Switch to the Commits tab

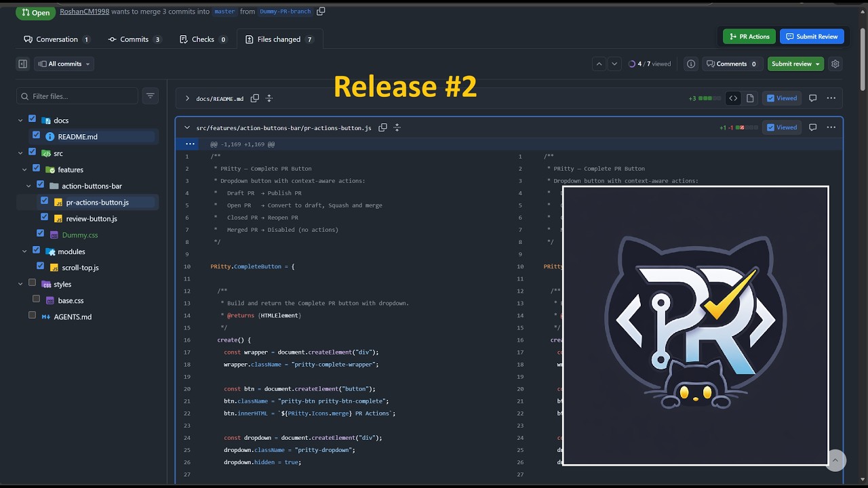tap(134, 39)
